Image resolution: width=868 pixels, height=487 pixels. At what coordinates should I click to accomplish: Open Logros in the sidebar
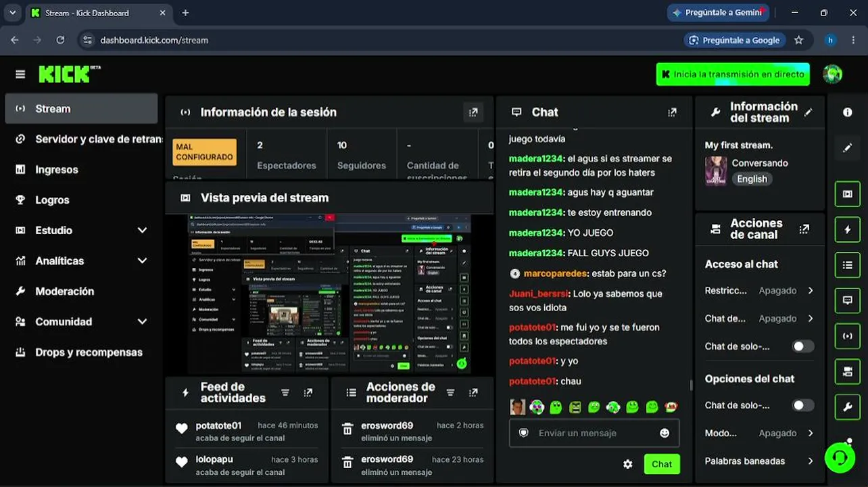(81, 200)
